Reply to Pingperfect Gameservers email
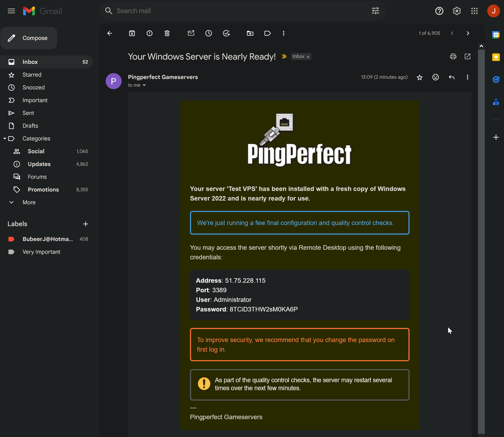The height and width of the screenshot is (437, 504). click(x=452, y=77)
